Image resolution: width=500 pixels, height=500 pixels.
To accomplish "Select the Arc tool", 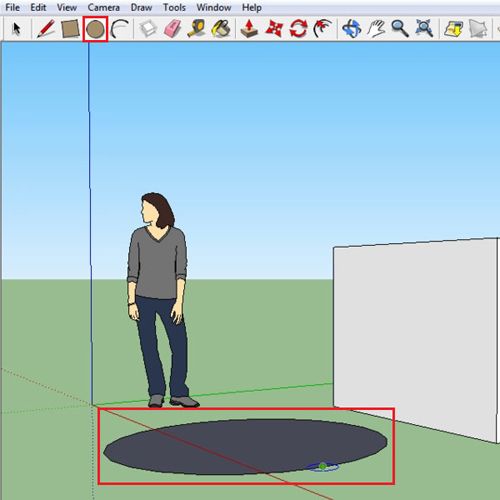I will 119,29.
